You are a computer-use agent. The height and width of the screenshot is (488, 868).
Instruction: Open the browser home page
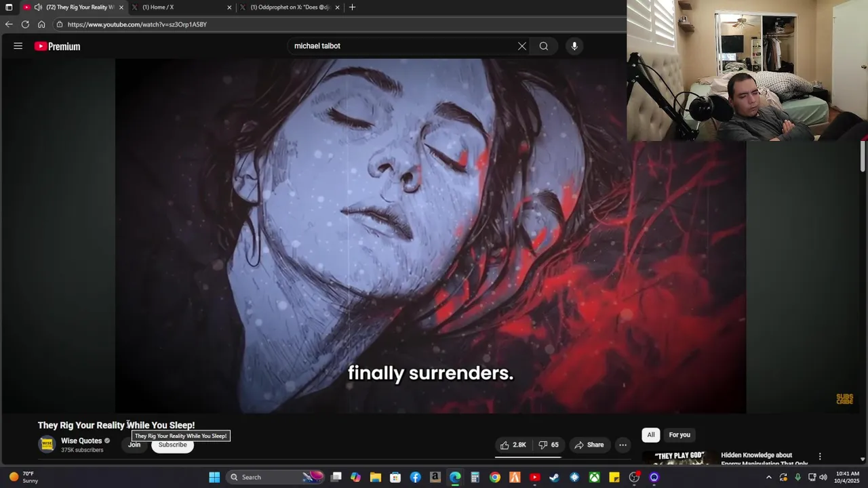41,24
